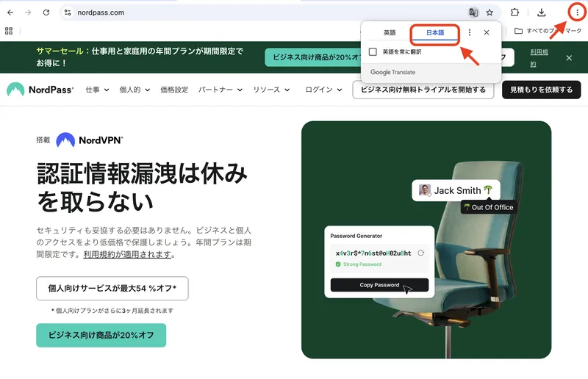This screenshot has height=379, width=588.
Task: Click the Google Translate label in popup
Action: pyautogui.click(x=392, y=72)
